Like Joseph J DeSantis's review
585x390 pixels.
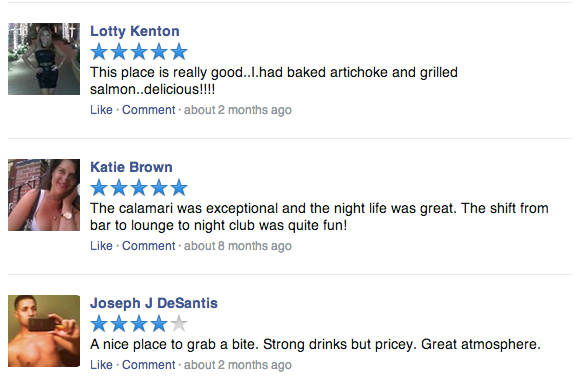[101, 365]
